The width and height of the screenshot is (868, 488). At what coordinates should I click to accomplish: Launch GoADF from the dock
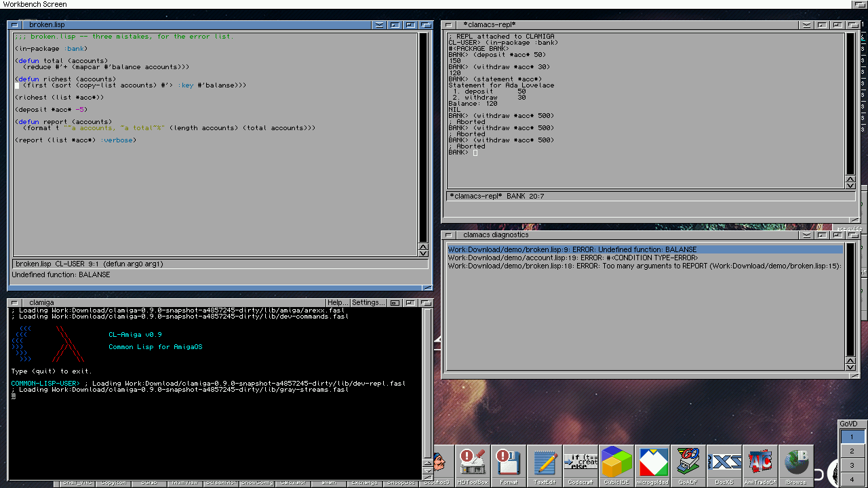click(688, 466)
